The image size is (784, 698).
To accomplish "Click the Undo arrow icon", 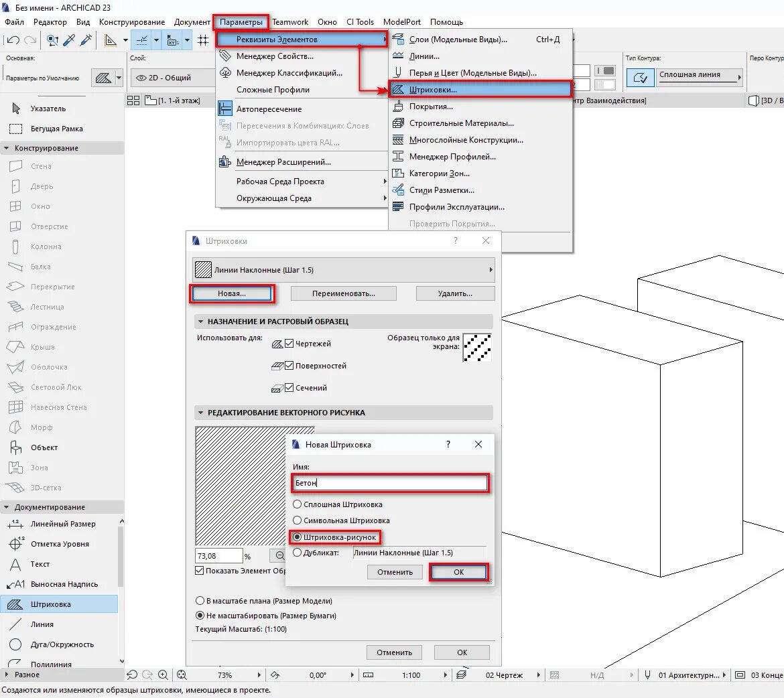I will (13, 40).
